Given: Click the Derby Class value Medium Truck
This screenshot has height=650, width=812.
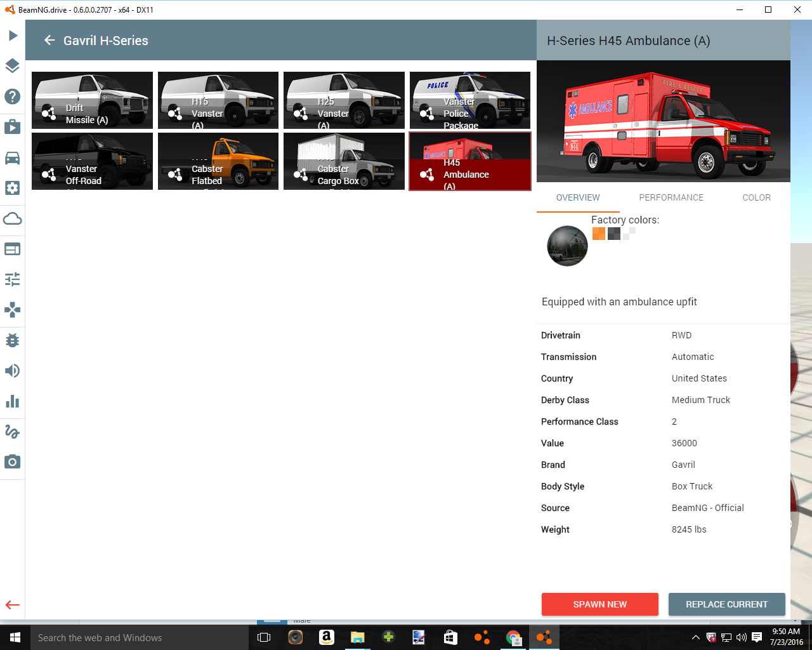Looking at the screenshot, I should [701, 400].
